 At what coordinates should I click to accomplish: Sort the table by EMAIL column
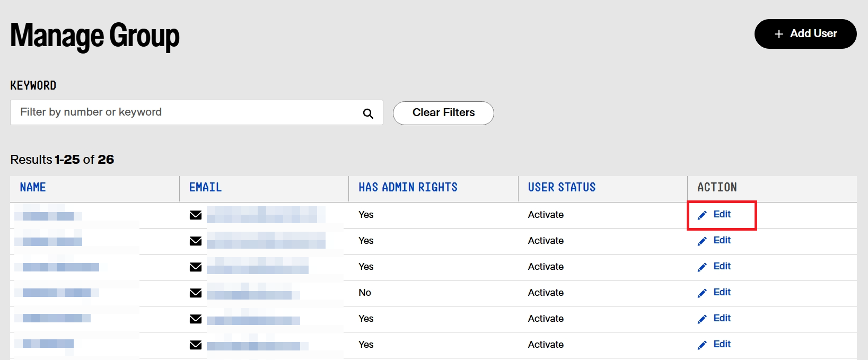[205, 187]
